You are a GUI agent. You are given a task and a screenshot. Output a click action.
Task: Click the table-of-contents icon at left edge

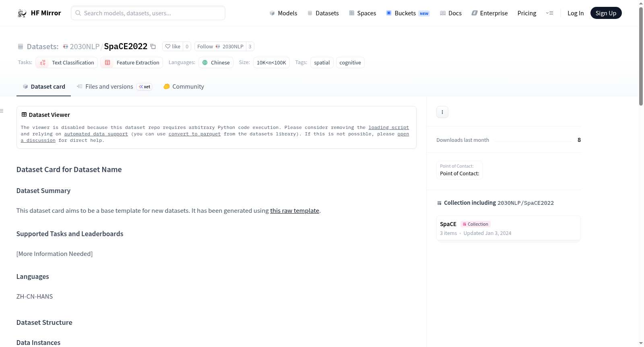pos(2,111)
